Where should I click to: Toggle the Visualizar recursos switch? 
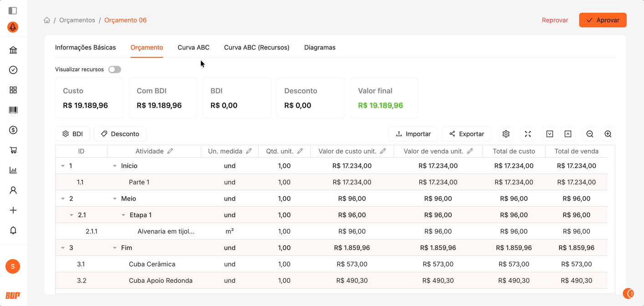click(x=115, y=70)
